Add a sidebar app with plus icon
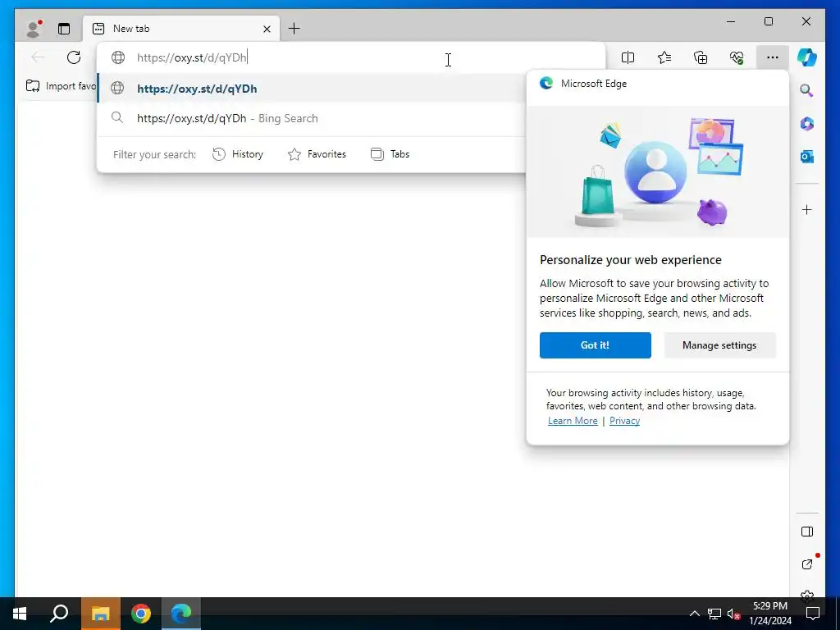The image size is (840, 630). (807, 209)
